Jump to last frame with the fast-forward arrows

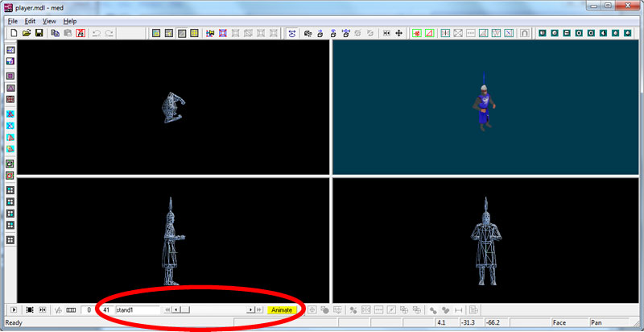[x=258, y=309]
